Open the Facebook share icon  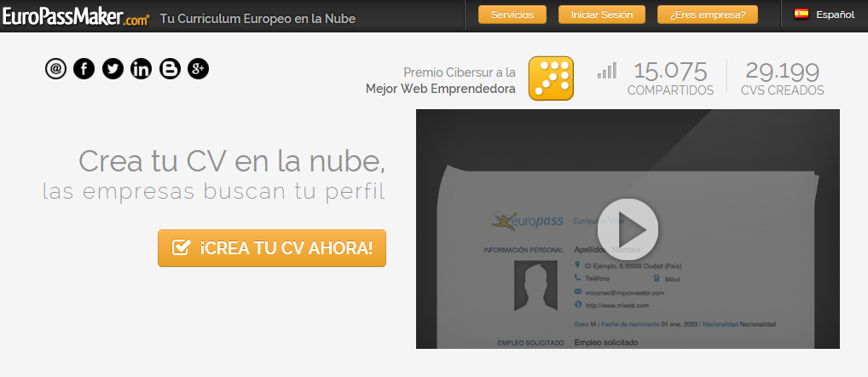tap(84, 68)
